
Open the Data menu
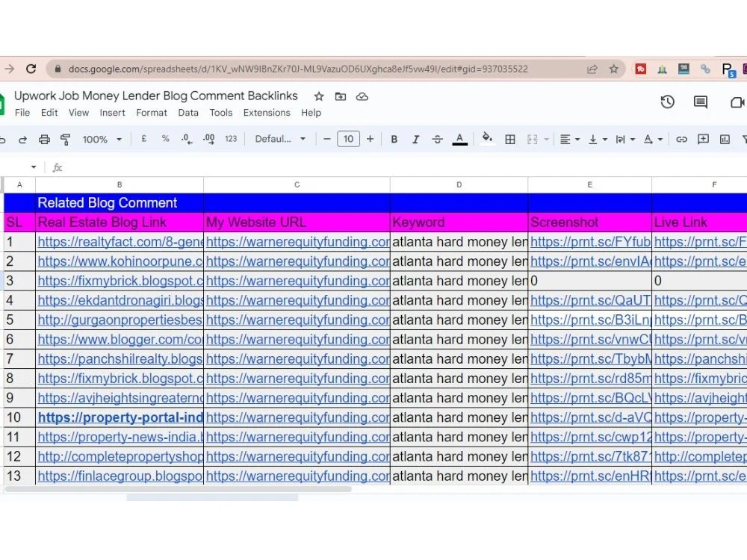point(188,113)
